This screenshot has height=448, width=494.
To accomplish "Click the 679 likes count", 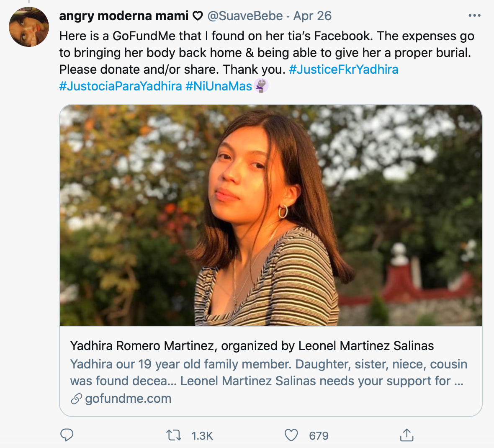I will [x=319, y=436].
